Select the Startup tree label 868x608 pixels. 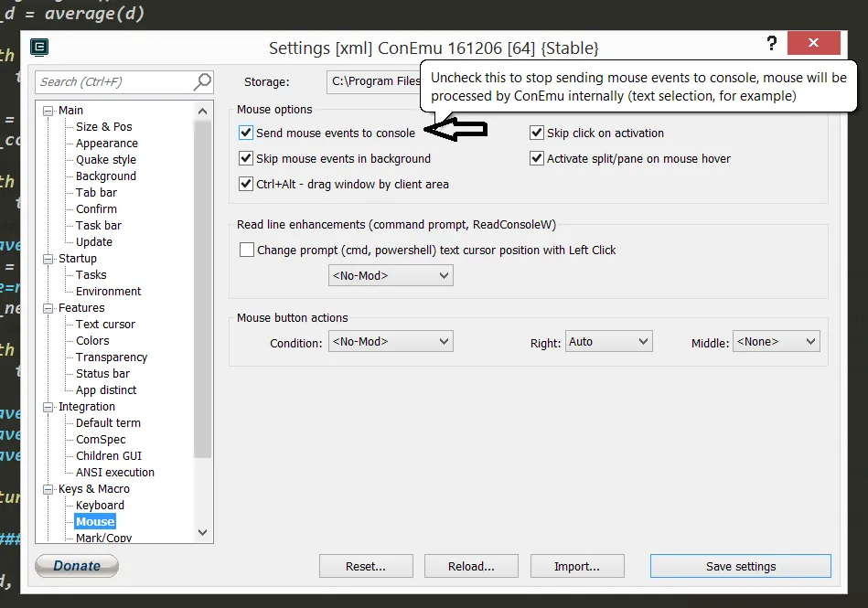coord(78,259)
